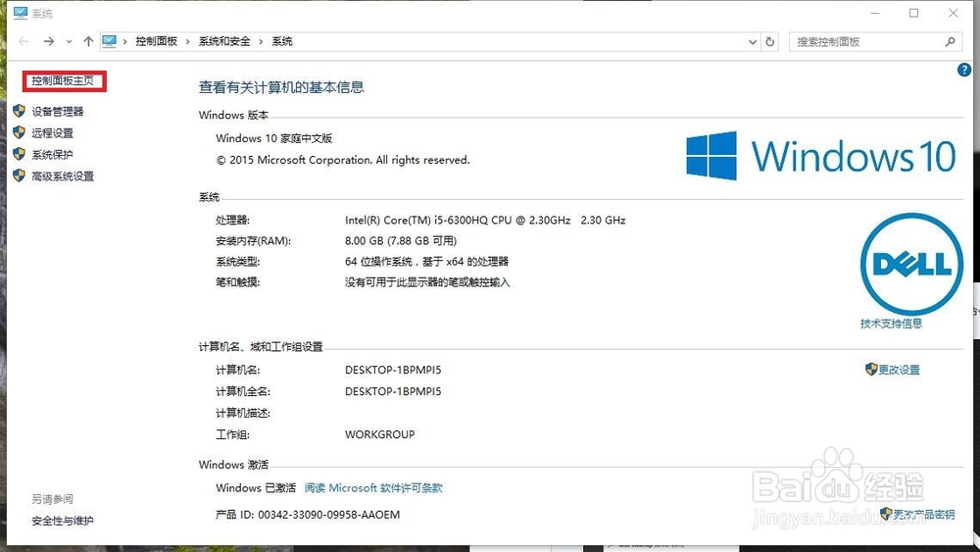This screenshot has height=552, width=980.
Task: Click 没有可用于此显示器的笔或触控输入 text
Action: [427, 282]
